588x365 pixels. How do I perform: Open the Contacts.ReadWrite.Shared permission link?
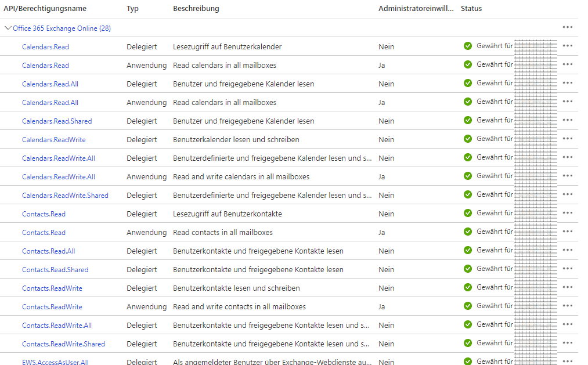[63, 344]
